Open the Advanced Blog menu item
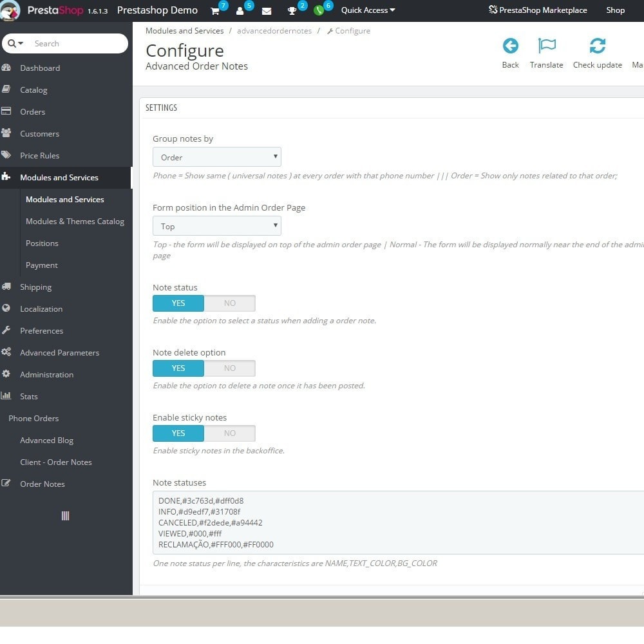The image size is (644, 644). pyautogui.click(x=47, y=440)
